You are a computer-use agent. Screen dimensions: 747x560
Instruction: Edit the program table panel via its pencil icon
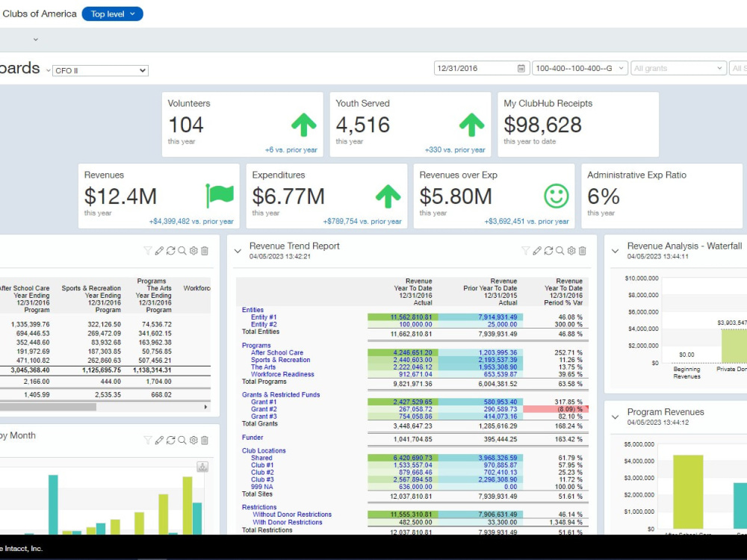pos(159,250)
